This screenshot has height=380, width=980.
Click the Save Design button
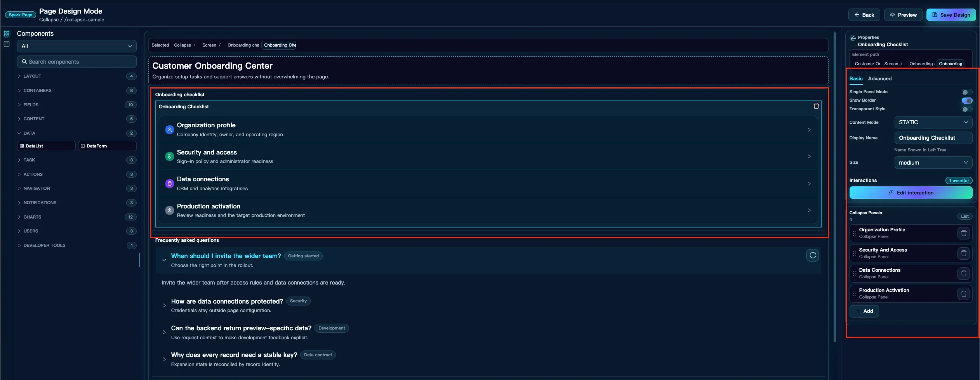coord(951,15)
